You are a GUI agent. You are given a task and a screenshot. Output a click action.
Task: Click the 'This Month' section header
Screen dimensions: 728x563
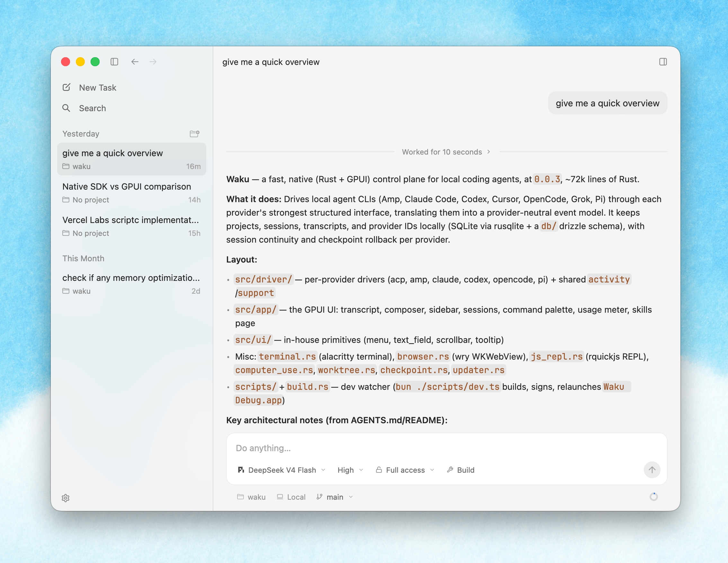pos(83,258)
